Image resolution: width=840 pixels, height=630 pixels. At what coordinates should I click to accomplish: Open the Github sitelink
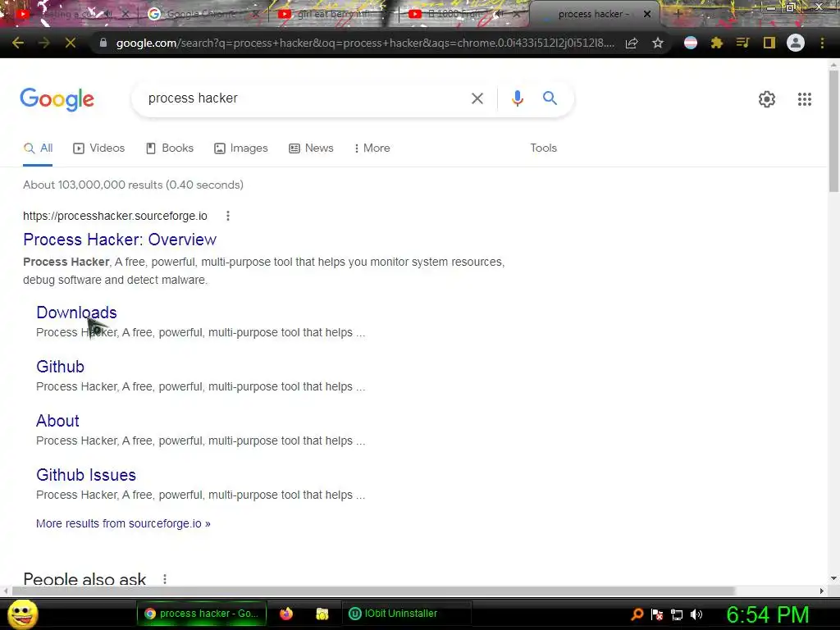tap(60, 367)
